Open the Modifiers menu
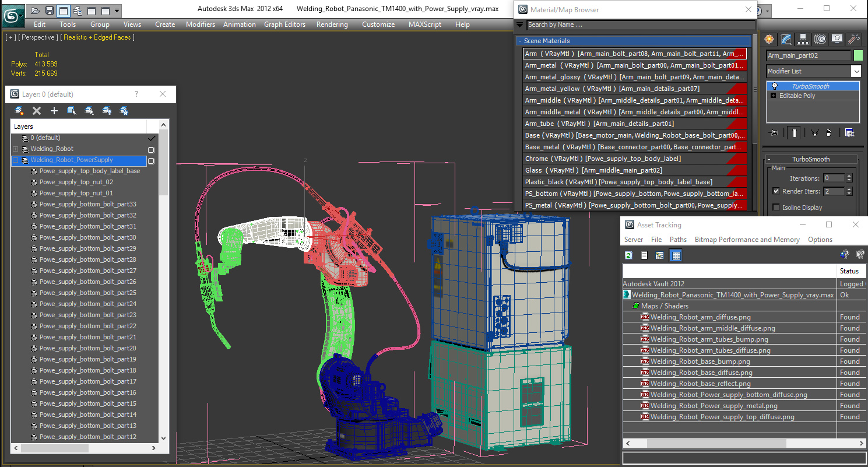The width and height of the screenshot is (868, 467). point(201,24)
